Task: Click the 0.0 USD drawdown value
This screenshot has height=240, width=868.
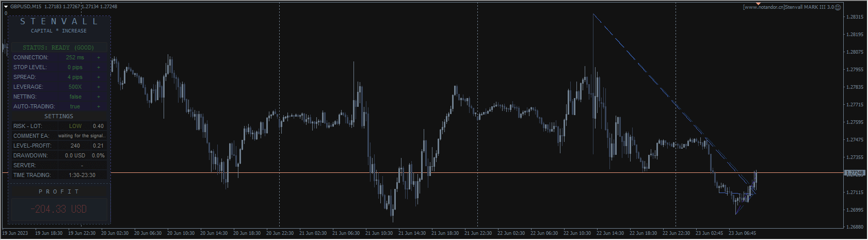Action: [x=75, y=156]
